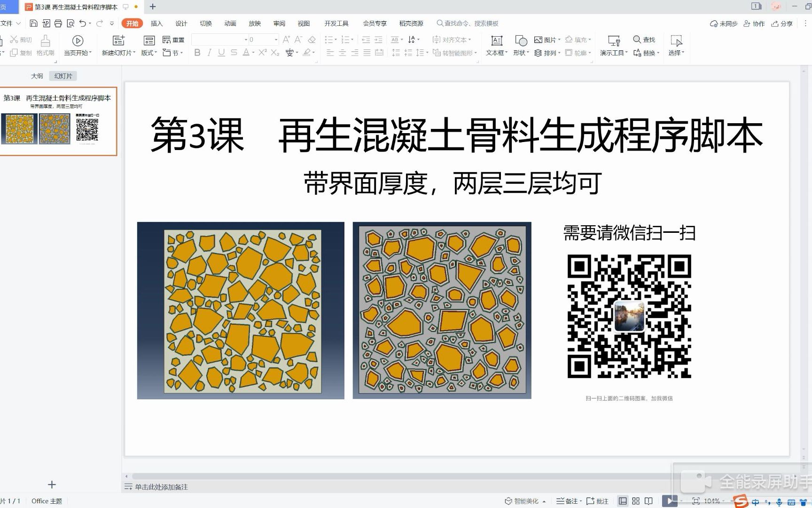Click the Print icon in quick access bar
Viewport: 812px width, 508px height.
pos(58,24)
